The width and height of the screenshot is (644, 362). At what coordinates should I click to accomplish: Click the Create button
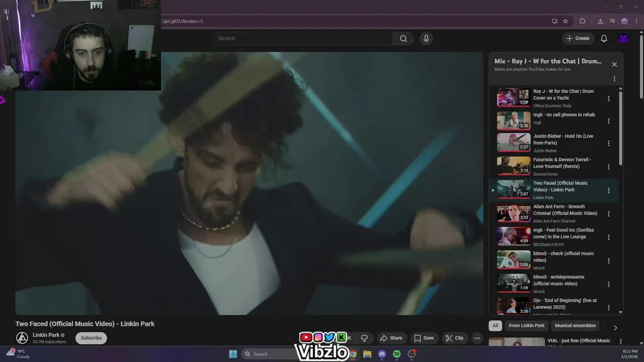click(578, 38)
